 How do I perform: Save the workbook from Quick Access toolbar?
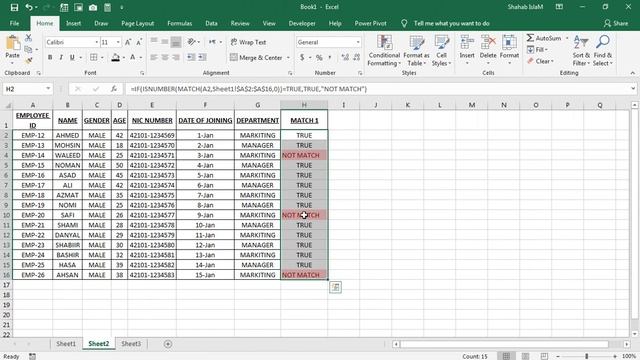(x=14, y=7)
